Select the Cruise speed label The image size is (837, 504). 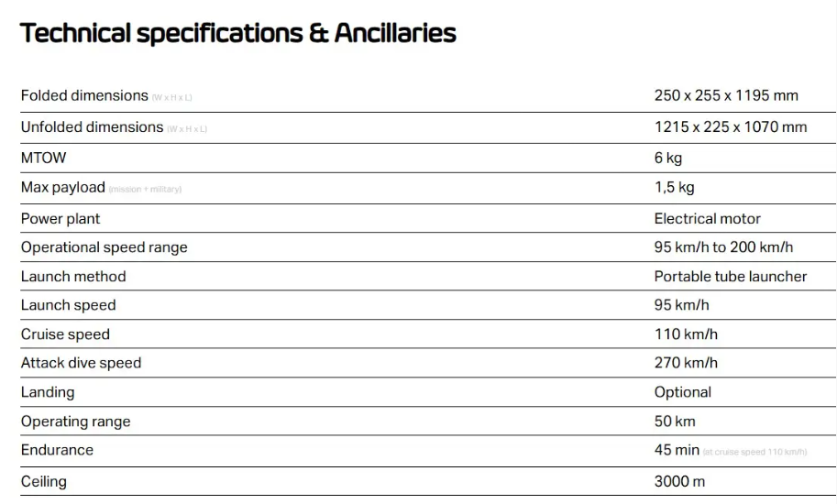coord(65,334)
